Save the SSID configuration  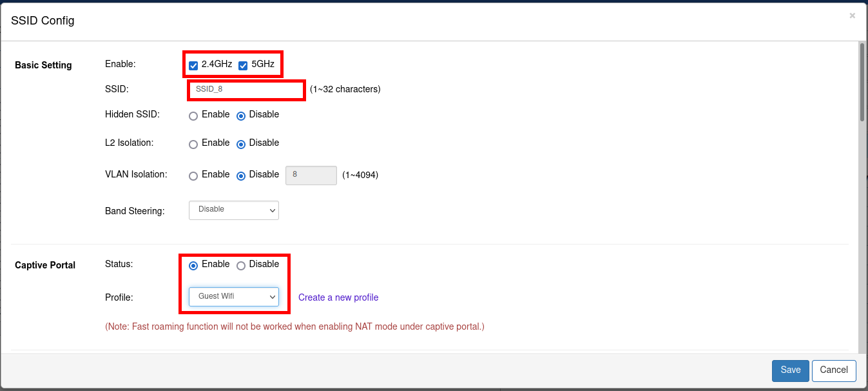(790, 370)
